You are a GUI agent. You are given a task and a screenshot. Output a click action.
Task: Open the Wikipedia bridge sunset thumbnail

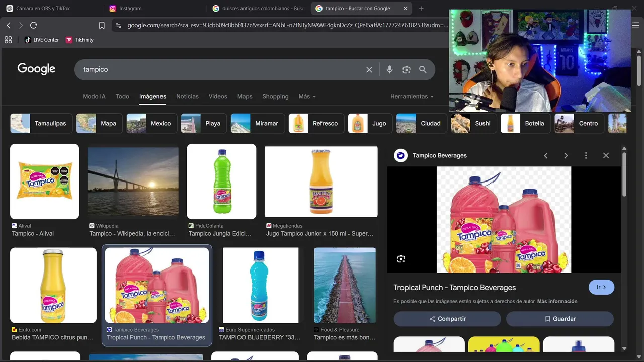click(x=133, y=182)
